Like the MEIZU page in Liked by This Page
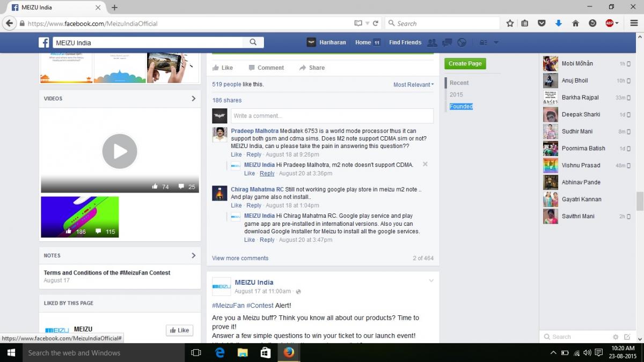The image size is (644, 362). coord(179,330)
